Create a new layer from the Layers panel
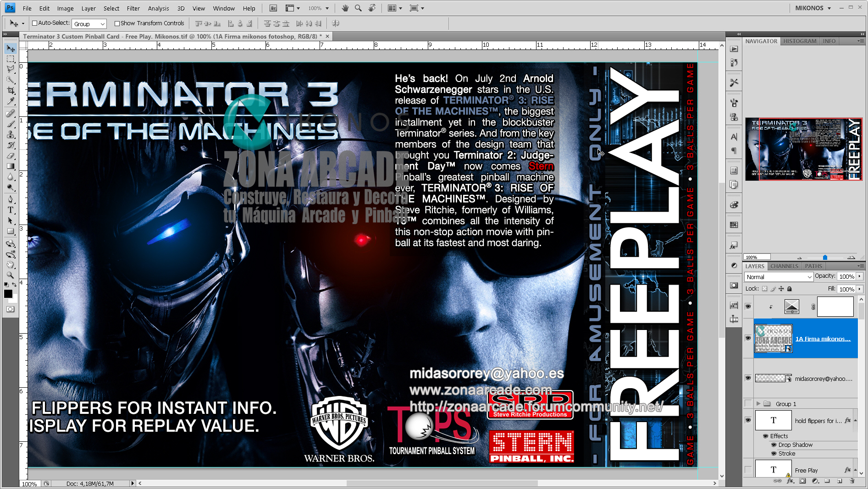Image resolution: width=868 pixels, height=489 pixels. point(840,481)
